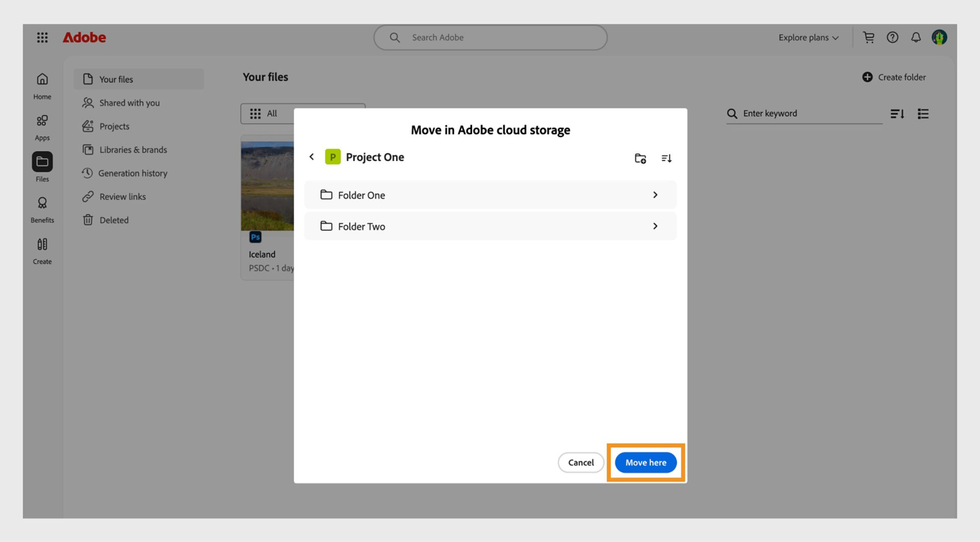Click the Move here button

pos(645,462)
